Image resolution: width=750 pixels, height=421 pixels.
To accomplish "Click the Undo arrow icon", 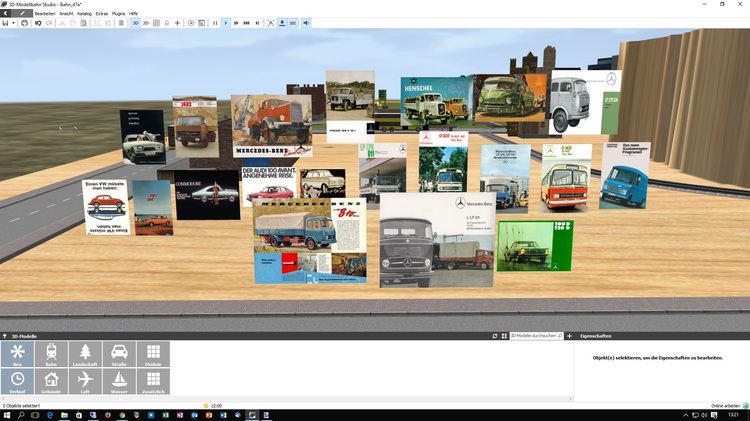I will (38, 23).
